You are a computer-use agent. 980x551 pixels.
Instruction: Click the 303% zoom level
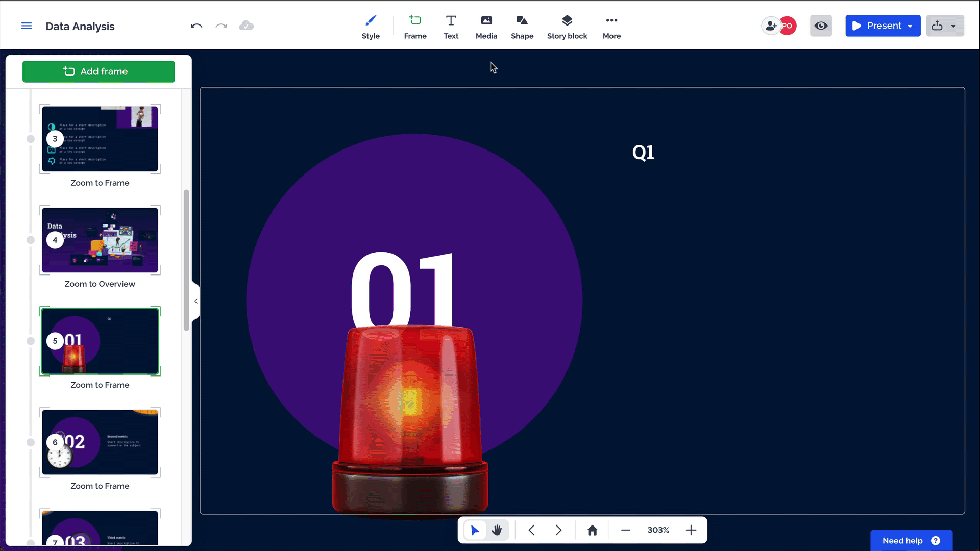pyautogui.click(x=658, y=530)
